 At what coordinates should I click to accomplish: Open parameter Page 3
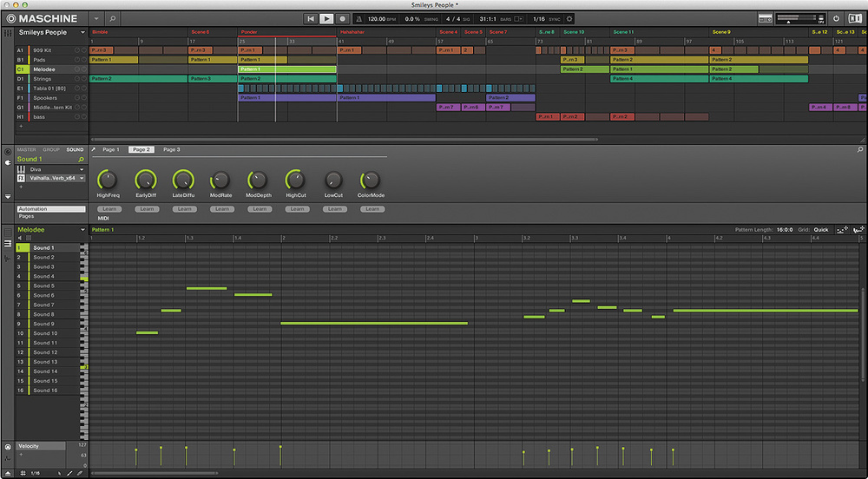coord(172,150)
